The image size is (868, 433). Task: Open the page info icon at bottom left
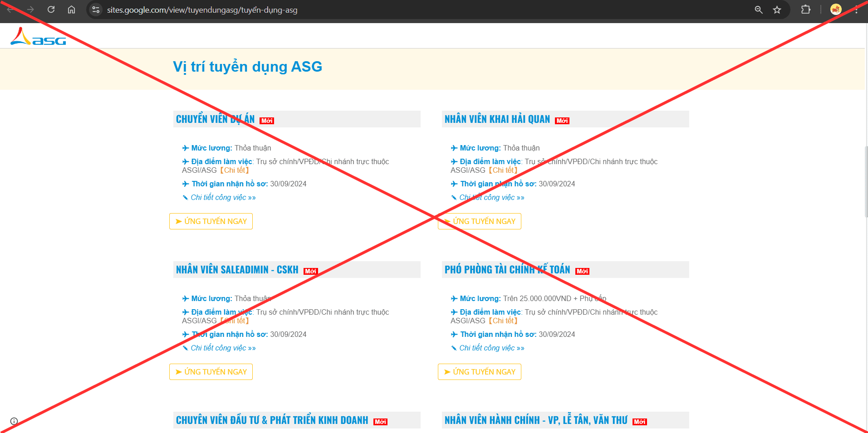coord(14,421)
